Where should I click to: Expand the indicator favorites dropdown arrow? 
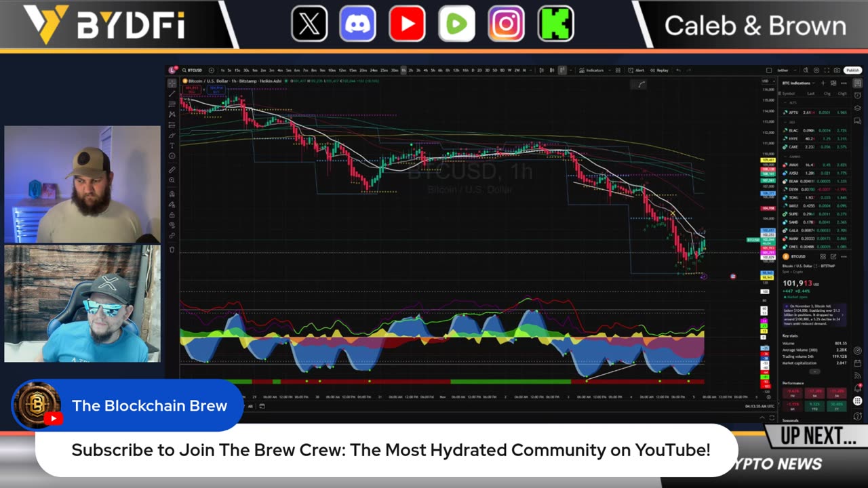610,70
